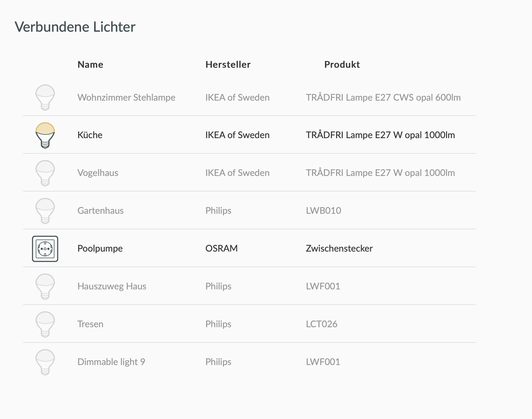532x419 pixels.
Task: Click the Hauszuweg Haus bulb icon
Action: tap(45, 287)
